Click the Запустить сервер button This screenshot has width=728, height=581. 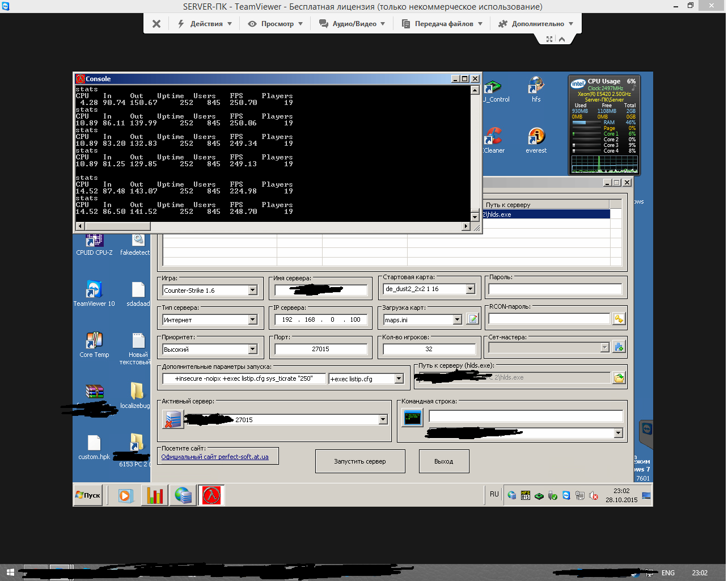360,461
